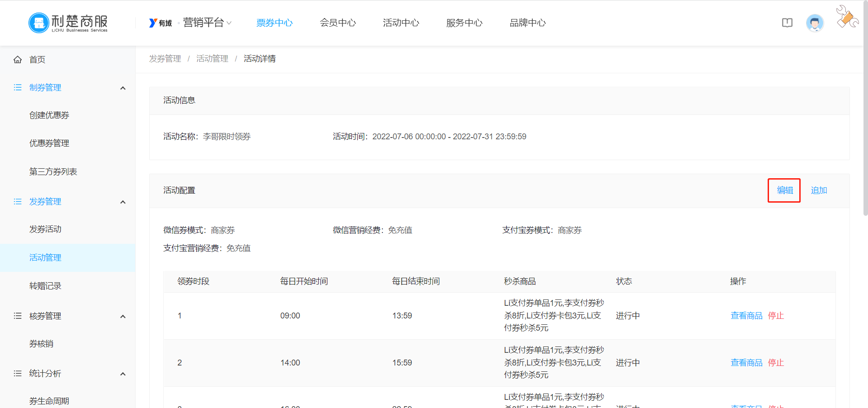Switch to the 活动中心 tab
Image resolution: width=868 pixels, height=408 pixels.
point(401,23)
